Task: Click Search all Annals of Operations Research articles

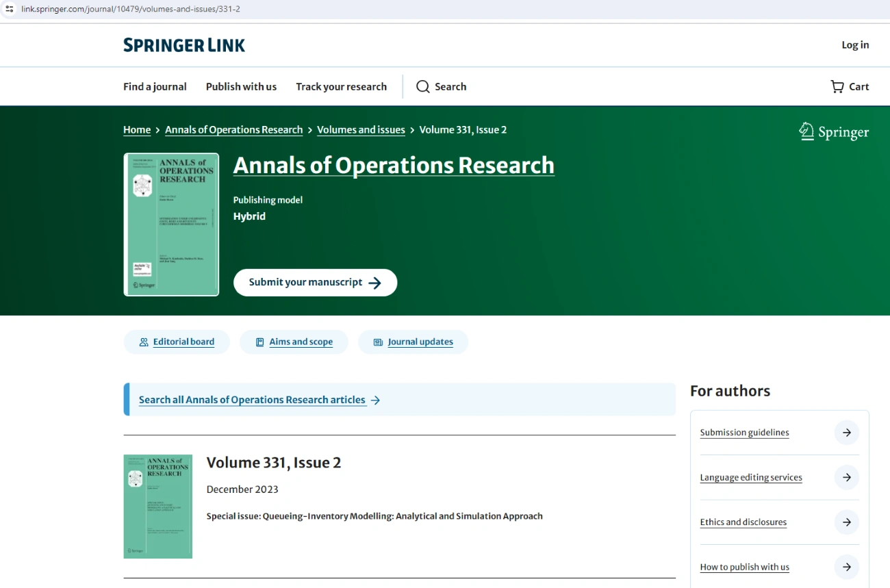Action: click(x=252, y=400)
